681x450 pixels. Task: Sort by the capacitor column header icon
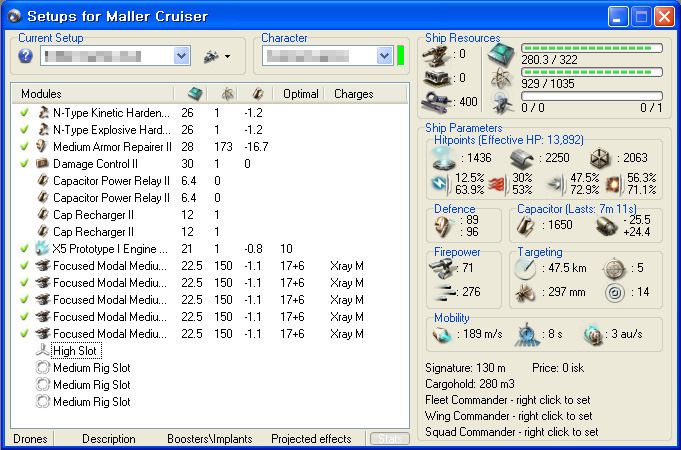coord(258,93)
